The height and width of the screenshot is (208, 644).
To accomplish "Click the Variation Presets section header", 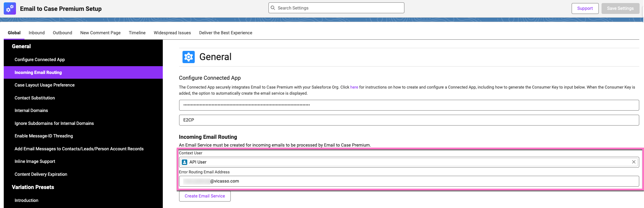I will coord(33,187).
